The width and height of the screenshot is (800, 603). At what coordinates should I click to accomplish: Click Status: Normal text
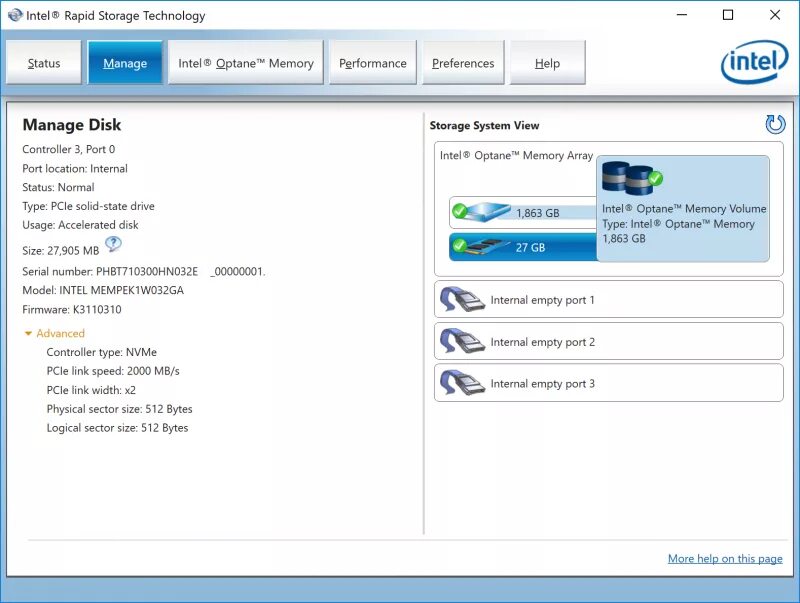[58, 187]
